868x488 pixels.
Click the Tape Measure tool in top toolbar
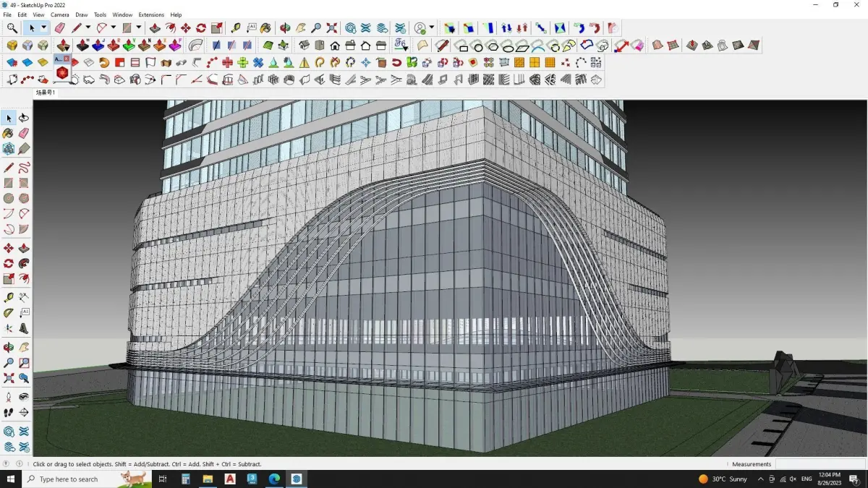pyautogui.click(x=236, y=28)
